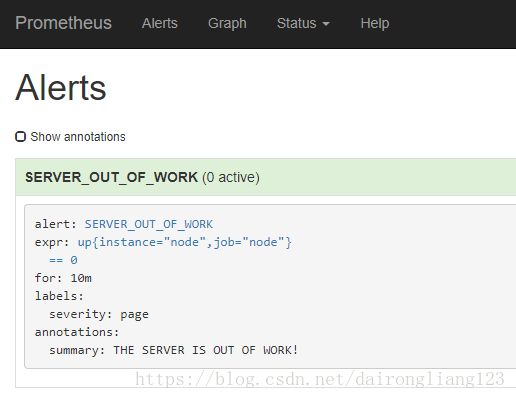
Task: Open the Help navigation link
Action: click(375, 23)
